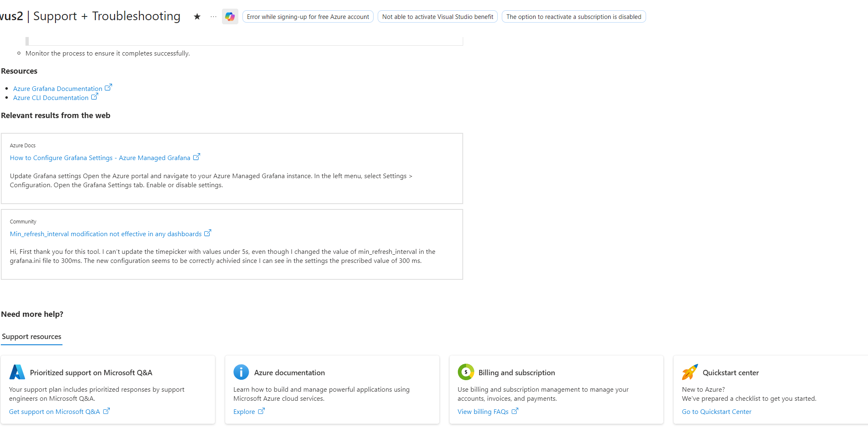This screenshot has height=439, width=868.
Task: Switch to Support resources tab
Action: pyautogui.click(x=32, y=337)
